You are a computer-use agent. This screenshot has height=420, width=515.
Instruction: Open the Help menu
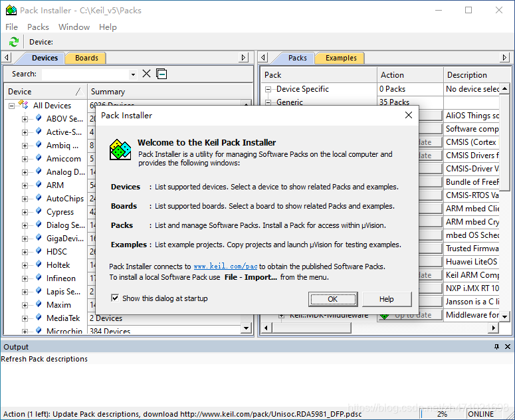coord(108,27)
